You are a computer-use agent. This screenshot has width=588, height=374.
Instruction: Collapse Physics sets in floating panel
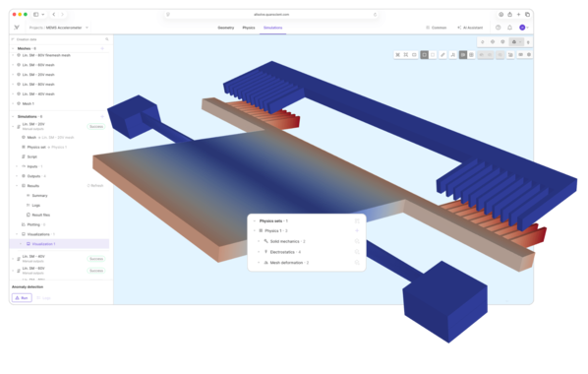[255, 221]
